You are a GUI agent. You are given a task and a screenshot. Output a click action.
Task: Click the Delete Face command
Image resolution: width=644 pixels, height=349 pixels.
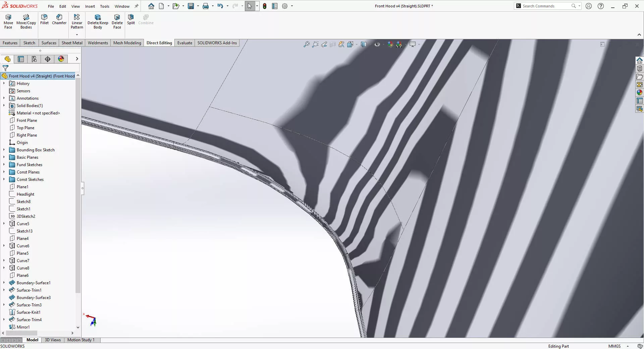[117, 20]
